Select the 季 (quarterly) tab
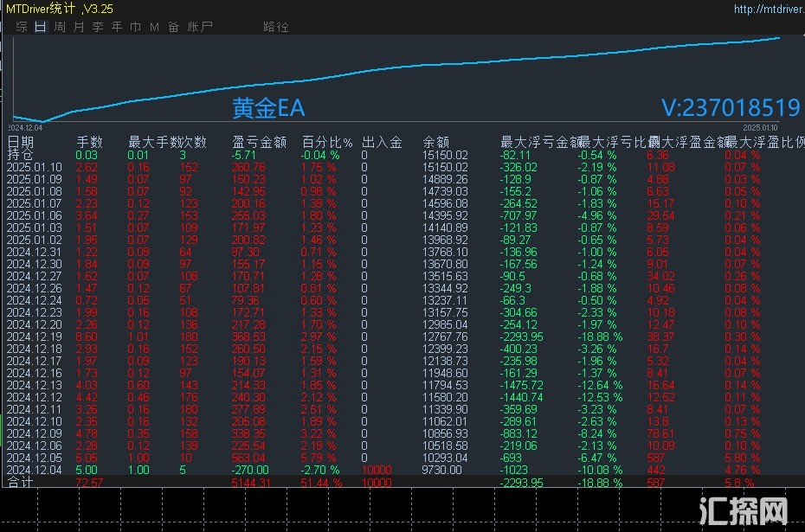This screenshot has width=805, height=532. (x=98, y=27)
